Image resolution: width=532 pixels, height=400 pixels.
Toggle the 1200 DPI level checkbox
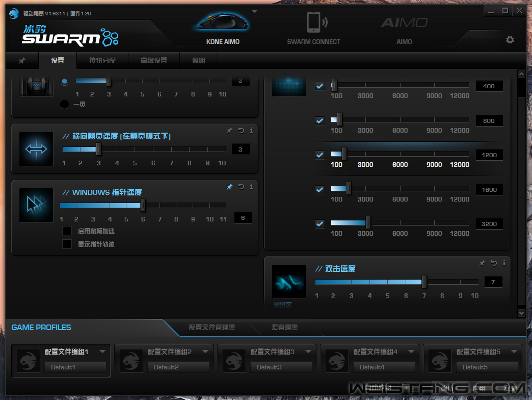coord(320,155)
